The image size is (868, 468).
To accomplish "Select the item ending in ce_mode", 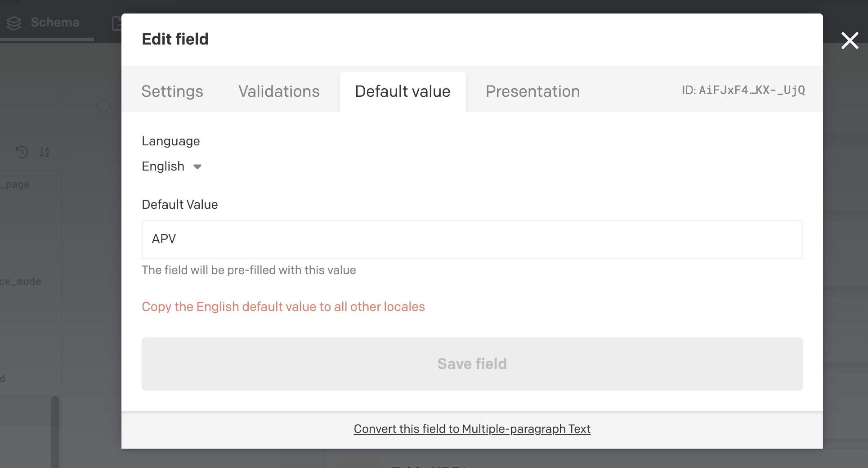I will tap(21, 282).
